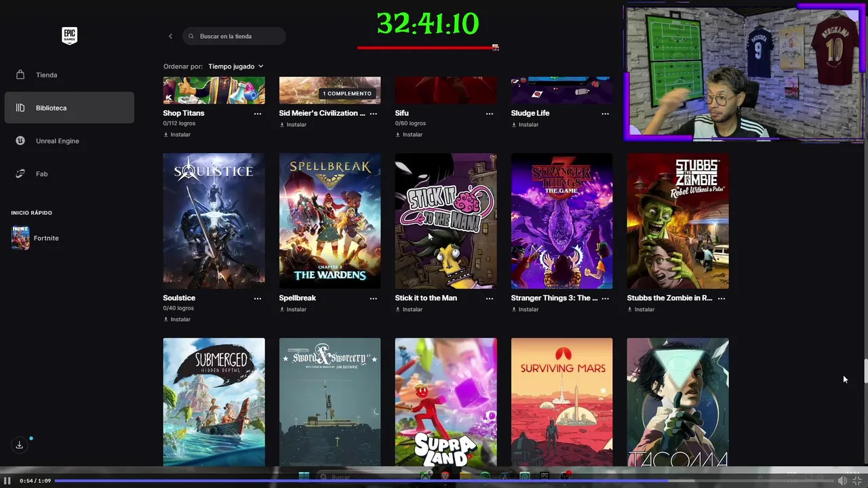Install Soulstice
The image size is (868, 488).
pyautogui.click(x=177, y=319)
